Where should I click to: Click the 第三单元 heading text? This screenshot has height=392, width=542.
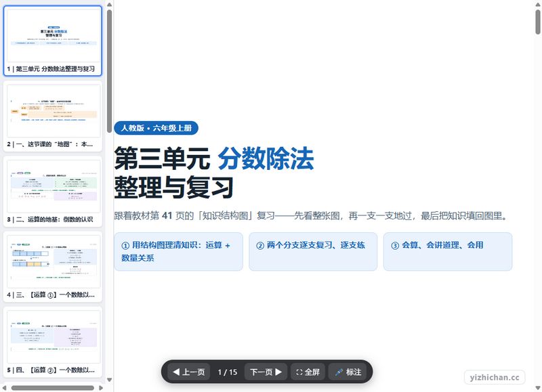coord(162,158)
